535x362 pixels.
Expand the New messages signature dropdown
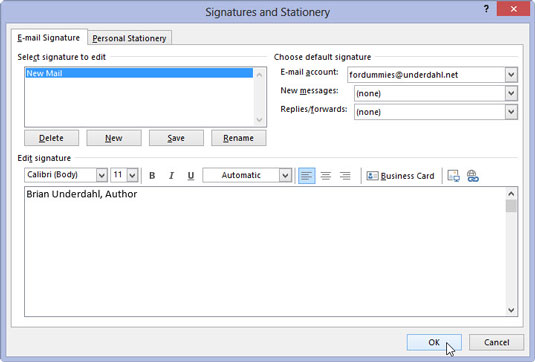pos(511,93)
